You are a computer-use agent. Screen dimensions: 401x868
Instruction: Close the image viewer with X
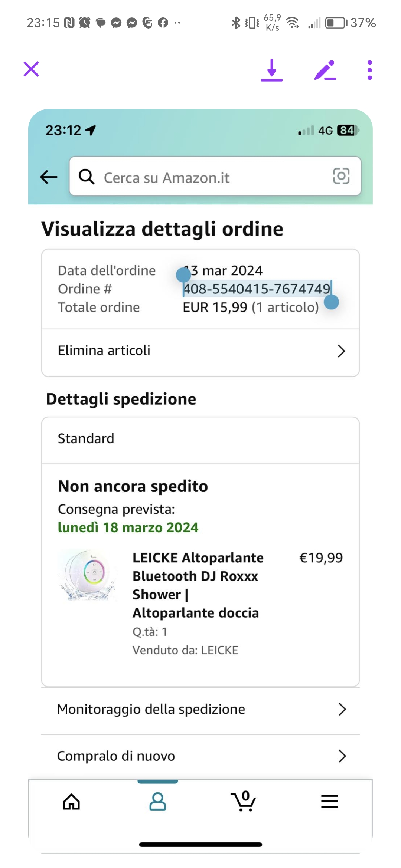[31, 69]
